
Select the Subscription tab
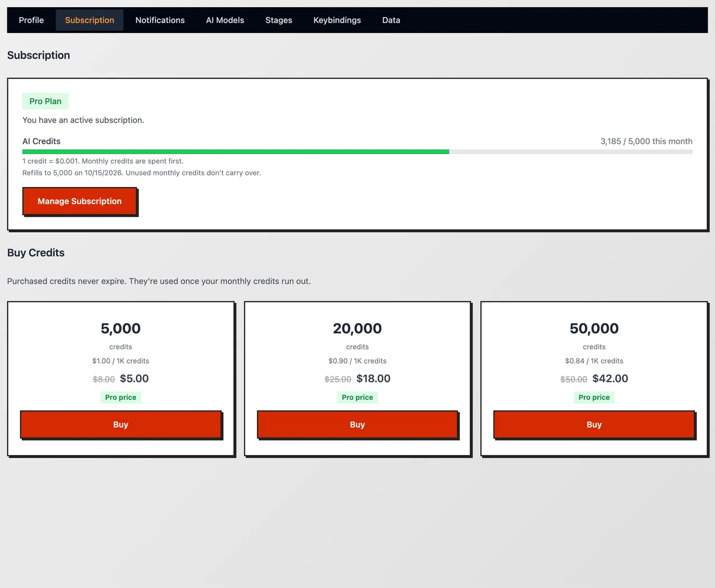[89, 20]
